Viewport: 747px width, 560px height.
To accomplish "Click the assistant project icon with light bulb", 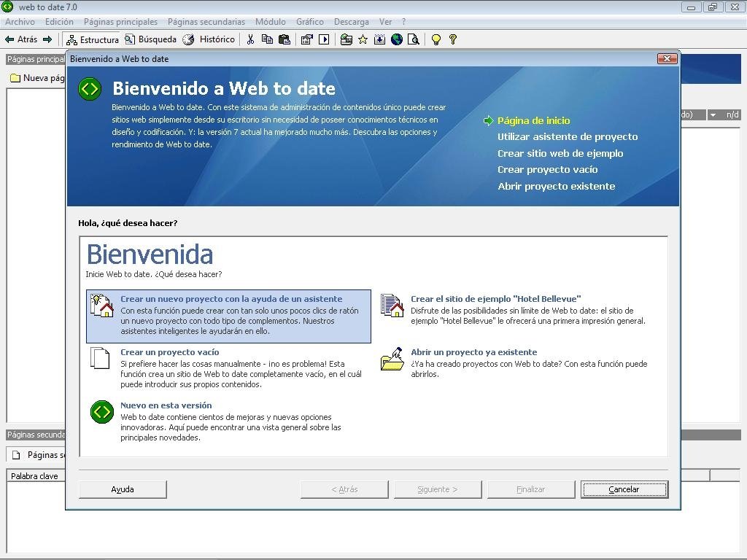I will point(102,306).
